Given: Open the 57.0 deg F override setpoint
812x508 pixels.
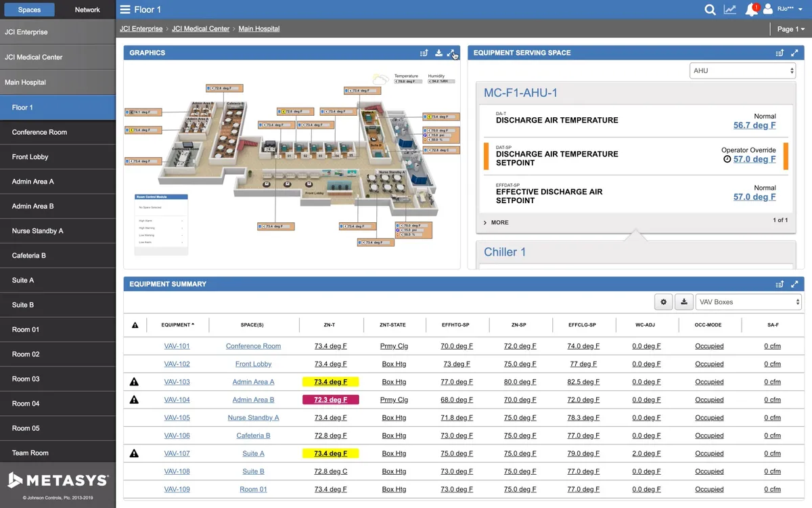Looking at the screenshot, I should point(754,159).
